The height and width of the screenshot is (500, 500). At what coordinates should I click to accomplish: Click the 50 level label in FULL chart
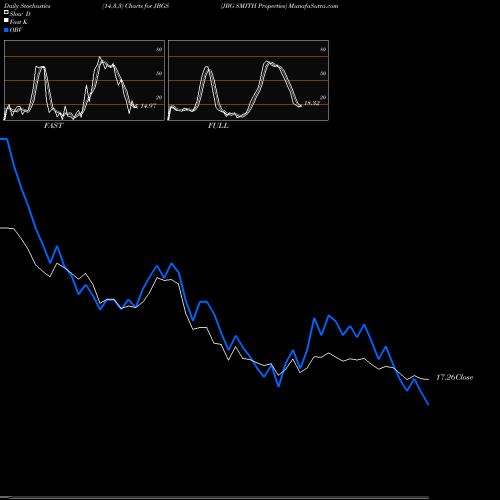coord(323,73)
